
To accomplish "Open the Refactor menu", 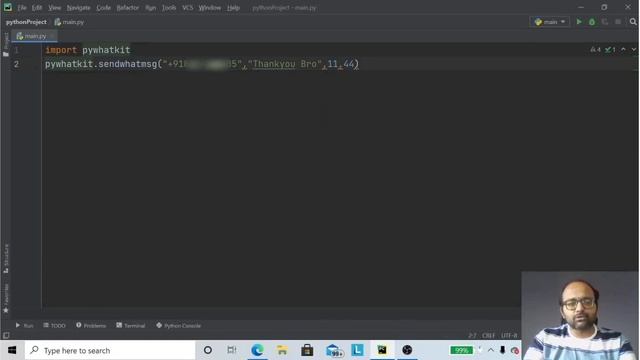I will (128, 8).
